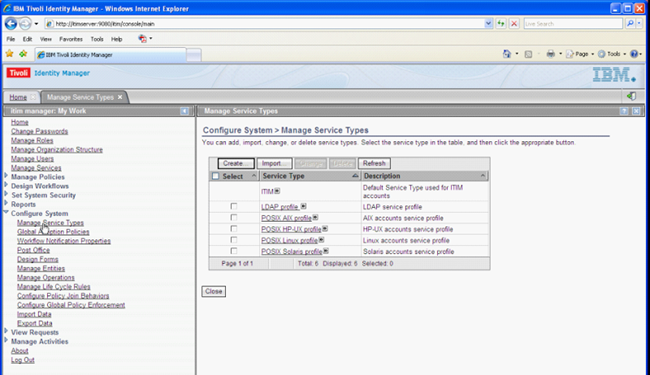
Task: Collapse the Configure System tree node
Action: (6, 212)
